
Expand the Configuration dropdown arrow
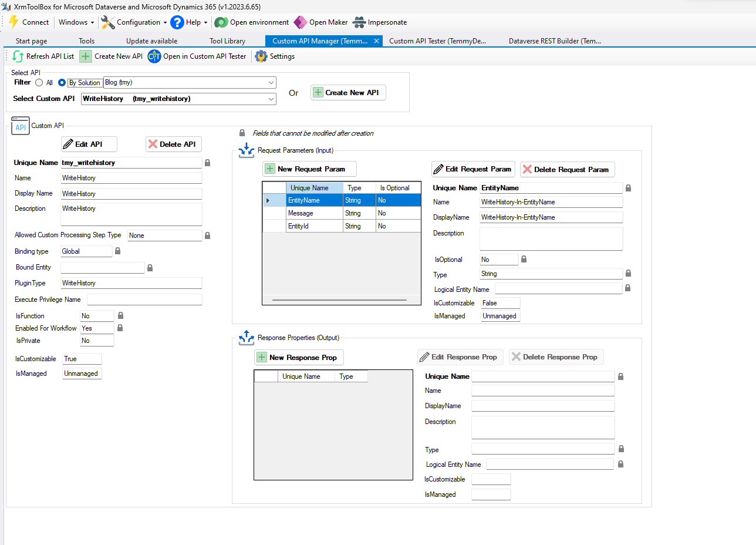(x=165, y=22)
